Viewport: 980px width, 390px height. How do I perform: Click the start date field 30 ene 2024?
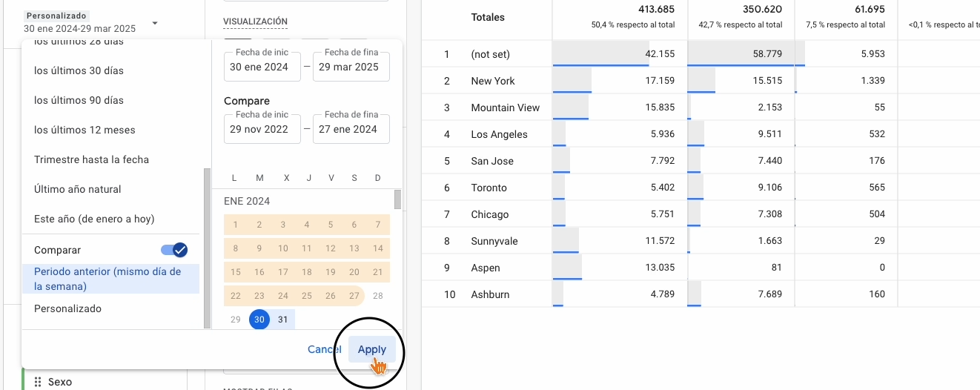tap(261, 67)
